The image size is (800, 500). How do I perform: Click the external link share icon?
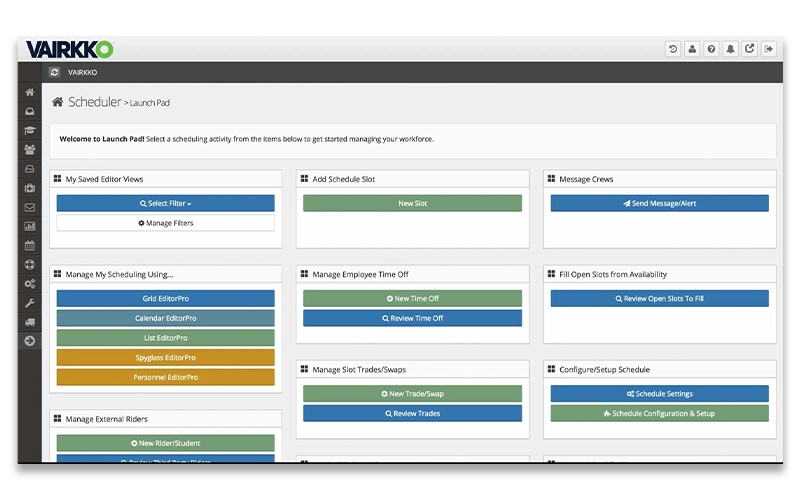pos(749,49)
